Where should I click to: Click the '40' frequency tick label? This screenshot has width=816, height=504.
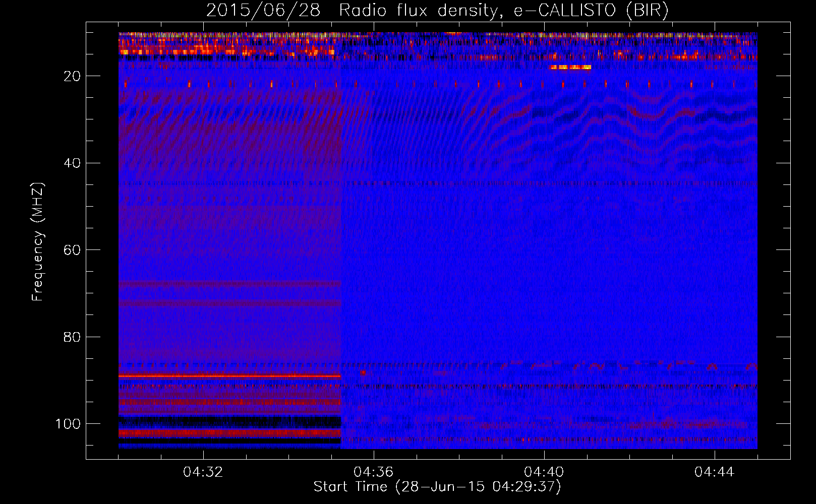coord(72,163)
